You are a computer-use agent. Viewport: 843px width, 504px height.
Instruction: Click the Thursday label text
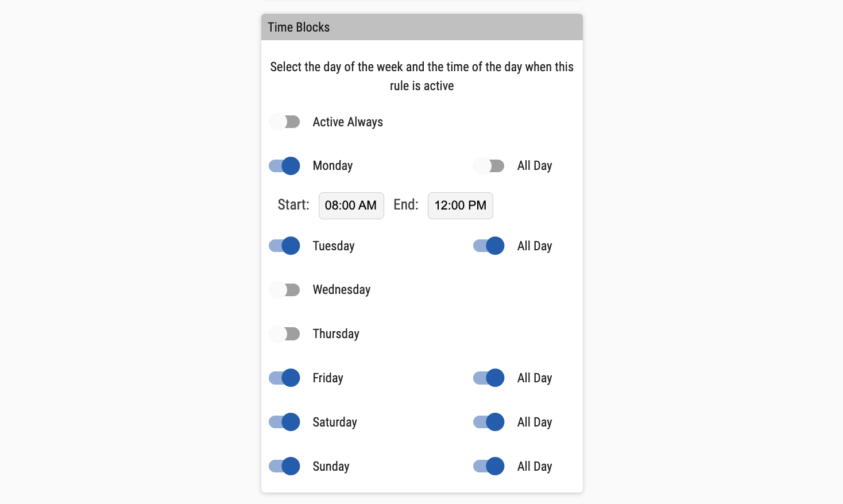coord(336,334)
